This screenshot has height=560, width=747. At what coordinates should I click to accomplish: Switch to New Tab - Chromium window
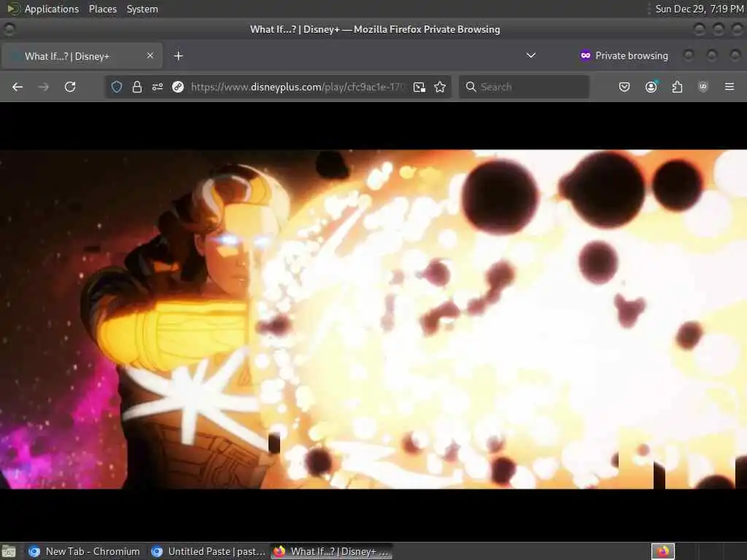point(85,551)
